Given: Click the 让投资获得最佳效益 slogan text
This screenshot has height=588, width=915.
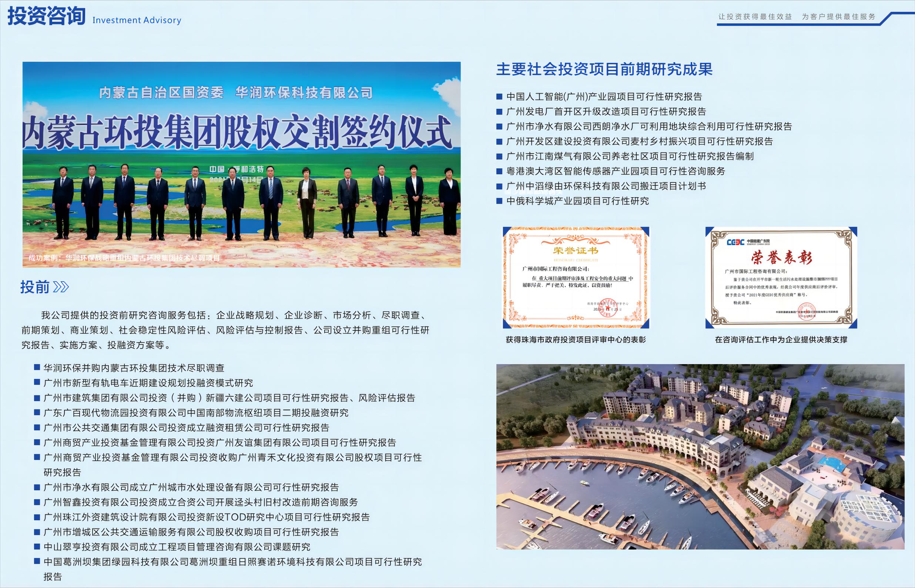Looking at the screenshot, I should point(755,17).
